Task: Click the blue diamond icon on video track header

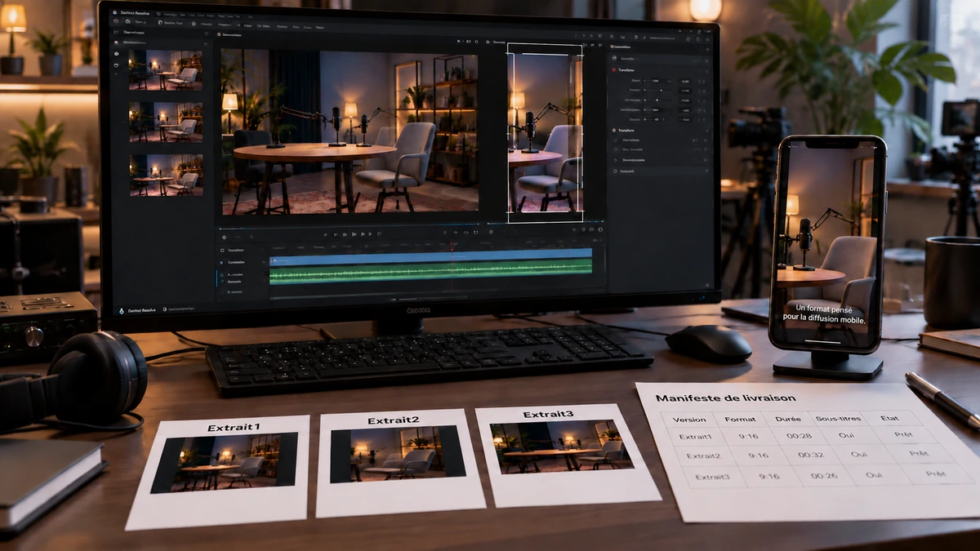Action: (221, 262)
